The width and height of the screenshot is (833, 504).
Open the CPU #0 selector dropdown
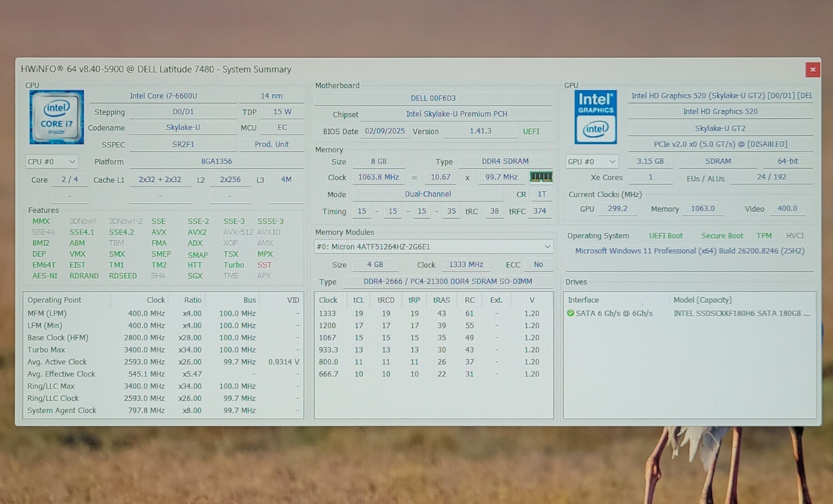[x=52, y=162]
